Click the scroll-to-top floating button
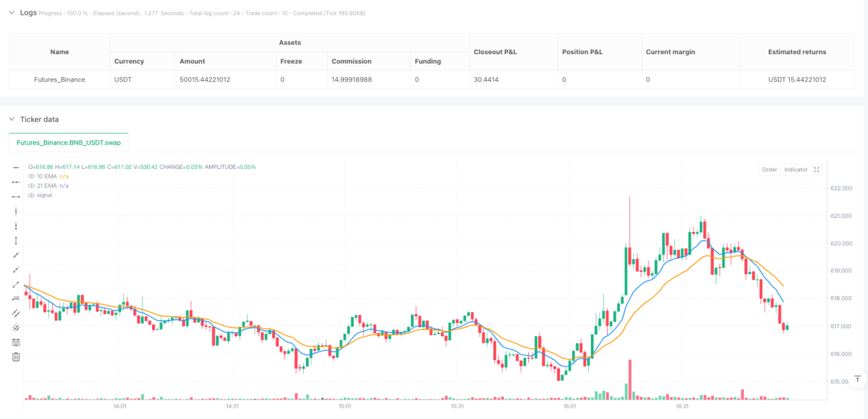 click(x=858, y=379)
